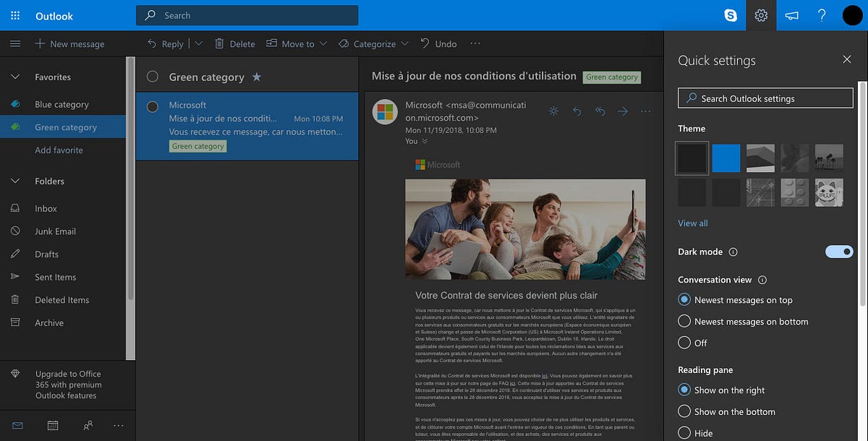868x441 pixels.
Task: Click Upgrade to Office 365 link
Action: 69,385
